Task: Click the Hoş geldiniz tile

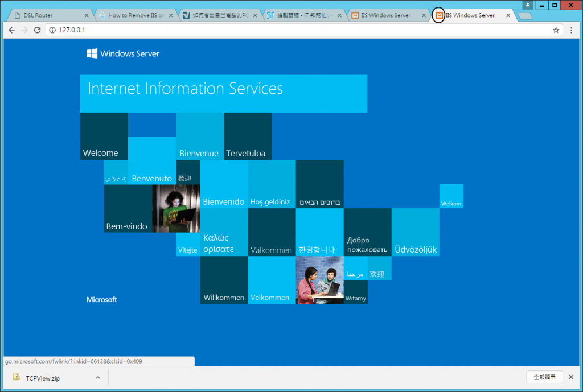Action: 272,184
